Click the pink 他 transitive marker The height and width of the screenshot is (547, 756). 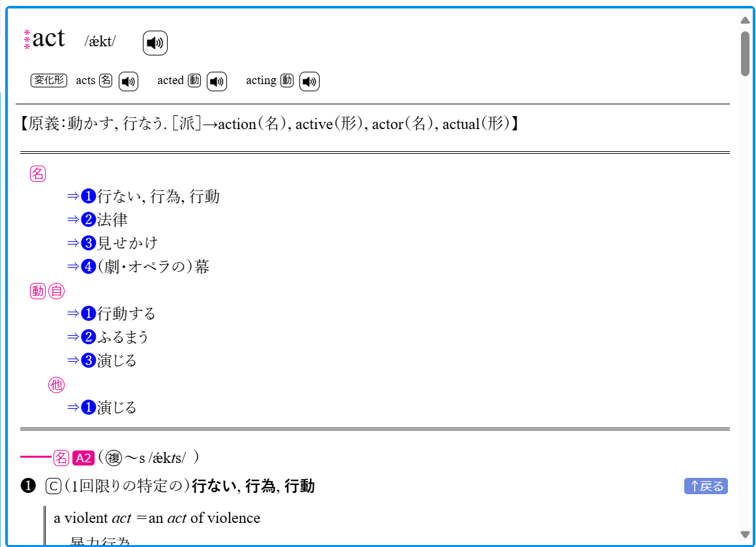click(x=56, y=385)
